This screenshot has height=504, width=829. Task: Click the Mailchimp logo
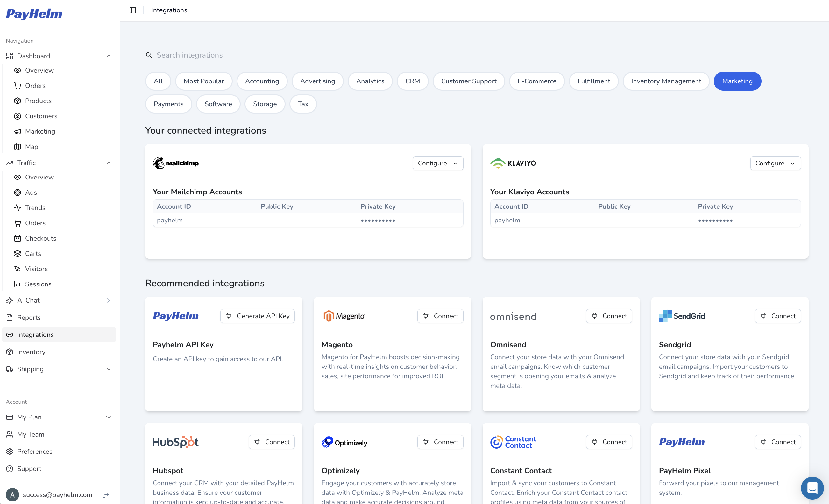click(176, 163)
